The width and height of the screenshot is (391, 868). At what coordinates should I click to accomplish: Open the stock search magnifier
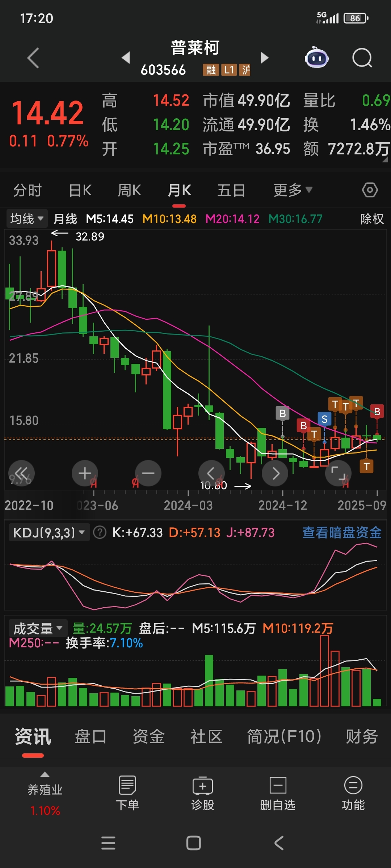click(x=362, y=58)
